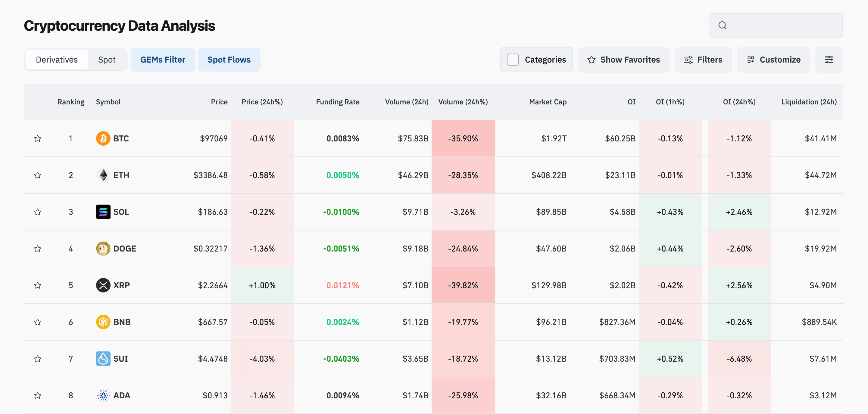Click the Solana logo icon
The width and height of the screenshot is (868, 414).
[103, 212]
